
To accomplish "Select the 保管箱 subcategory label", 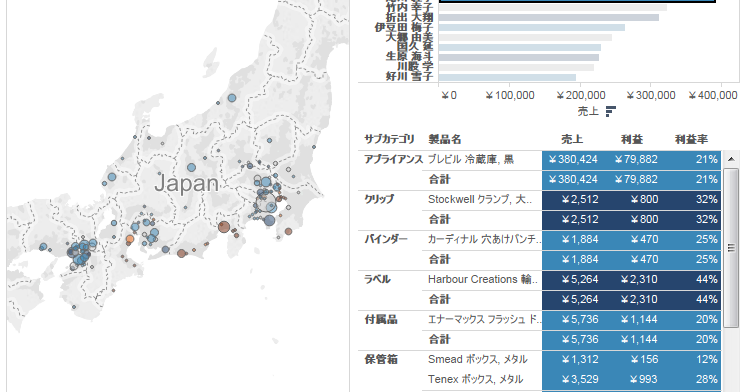I will pos(381,359).
